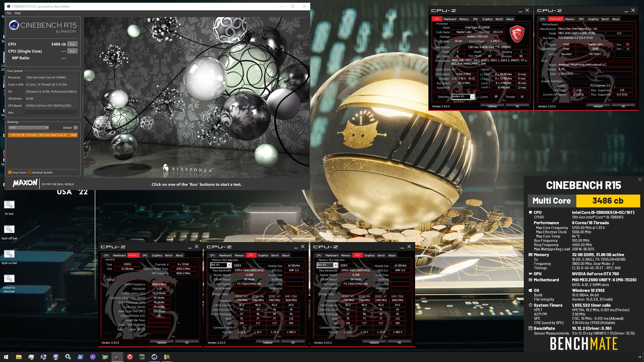
Task: Open Mainboard tab in Slot #2 CPU-Z window
Action: (x=332, y=255)
